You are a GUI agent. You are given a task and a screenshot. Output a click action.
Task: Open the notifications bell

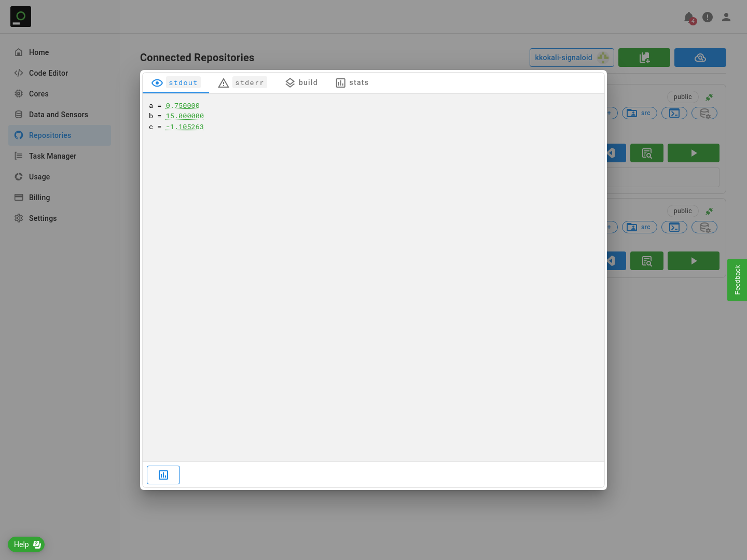689,18
